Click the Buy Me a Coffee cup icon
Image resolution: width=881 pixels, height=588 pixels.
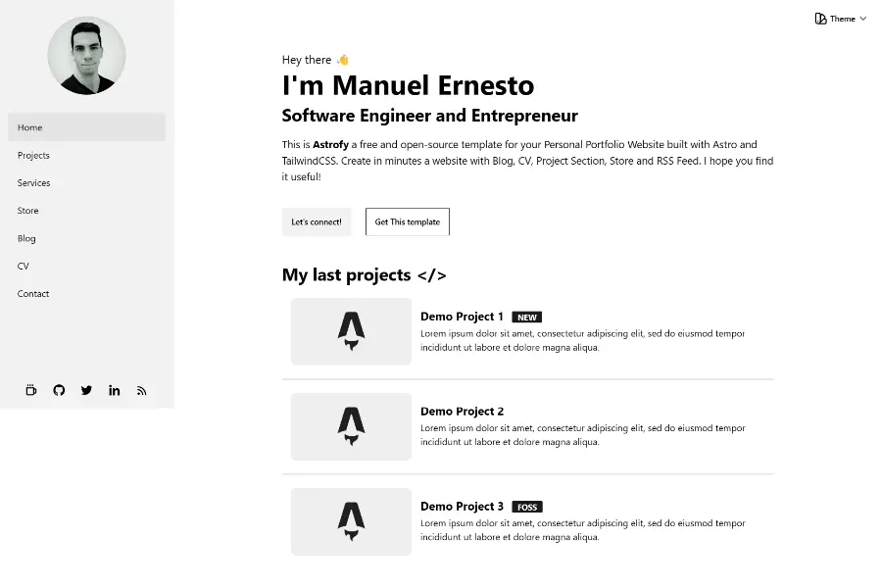(x=31, y=390)
